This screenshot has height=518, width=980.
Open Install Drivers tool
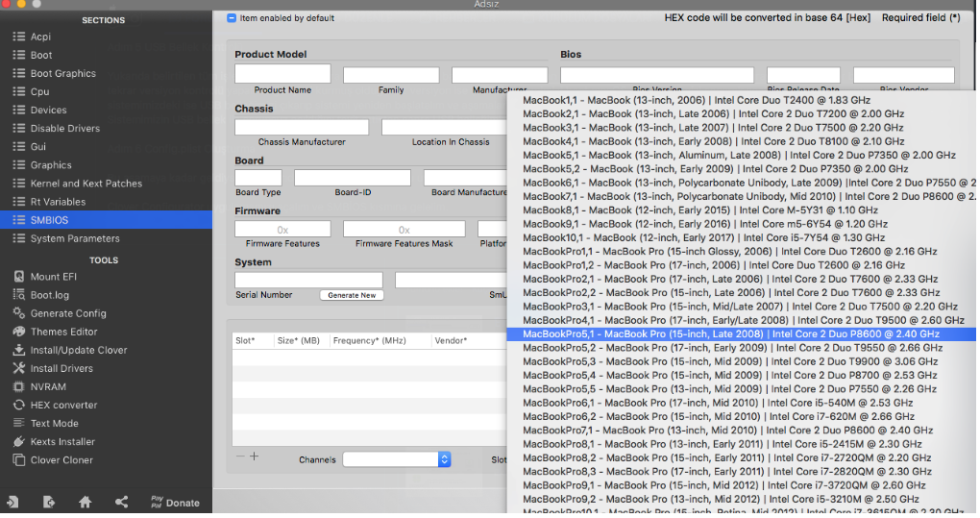coord(61,369)
